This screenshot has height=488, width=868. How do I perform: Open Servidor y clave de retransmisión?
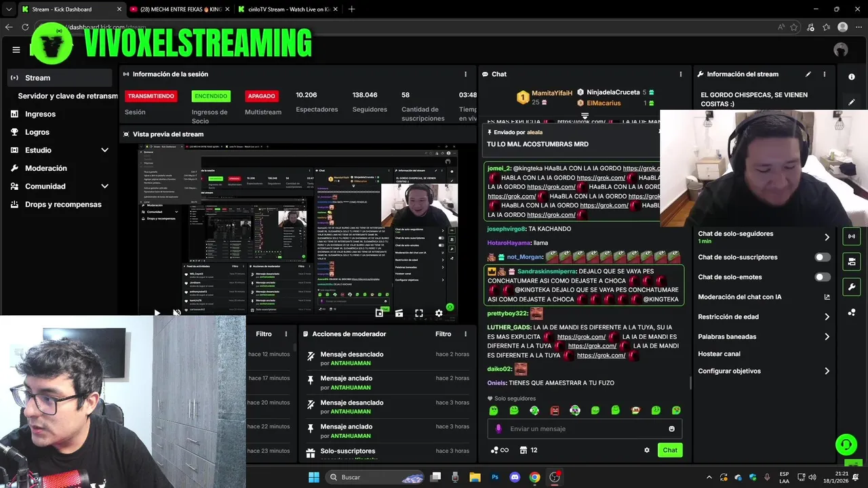pyautogui.click(x=68, y=96)
